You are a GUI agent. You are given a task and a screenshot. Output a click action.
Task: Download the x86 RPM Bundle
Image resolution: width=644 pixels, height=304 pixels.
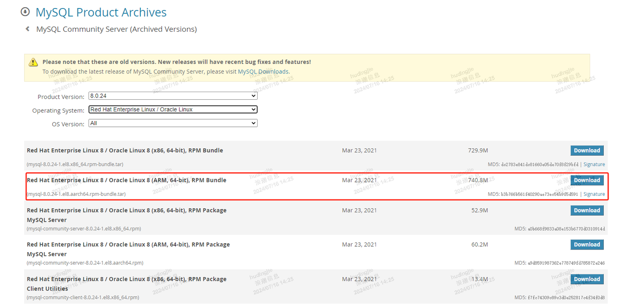click(x=587, y=150)
